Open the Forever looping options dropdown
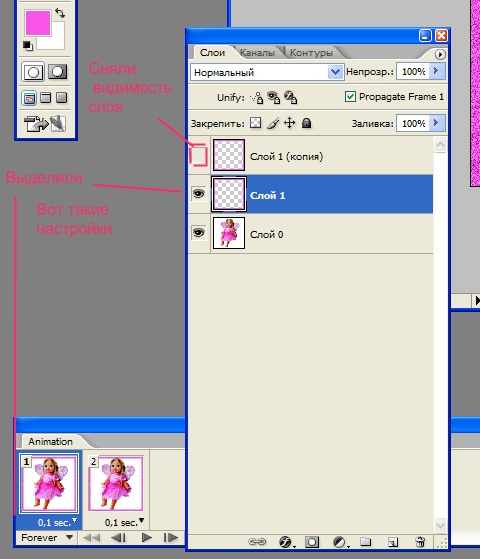 coord(47,538)
